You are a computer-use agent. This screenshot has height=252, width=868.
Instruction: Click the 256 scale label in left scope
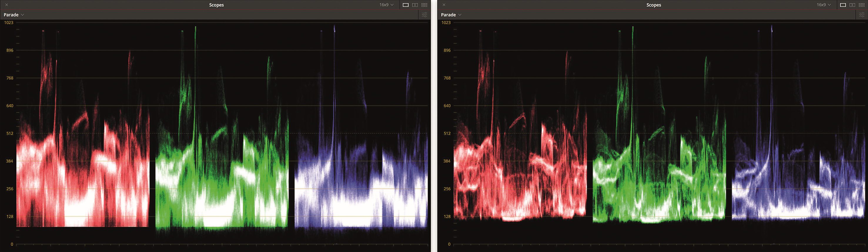10,189
